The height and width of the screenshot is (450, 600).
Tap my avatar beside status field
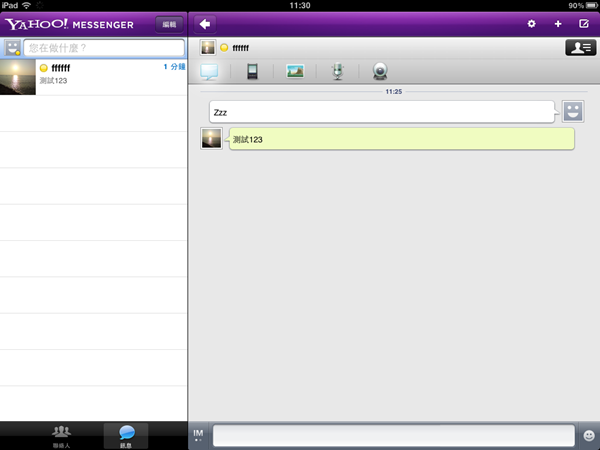coord(12,48)
